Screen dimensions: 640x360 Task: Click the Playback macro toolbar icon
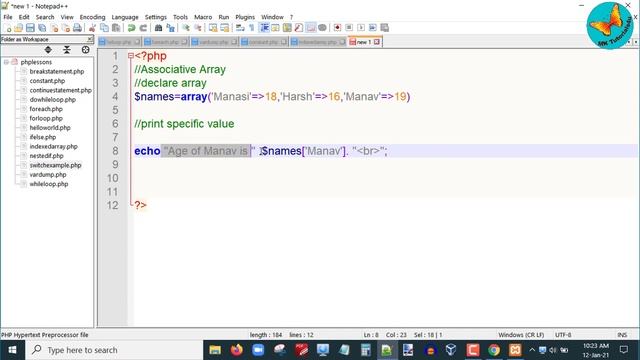(361, 28)
